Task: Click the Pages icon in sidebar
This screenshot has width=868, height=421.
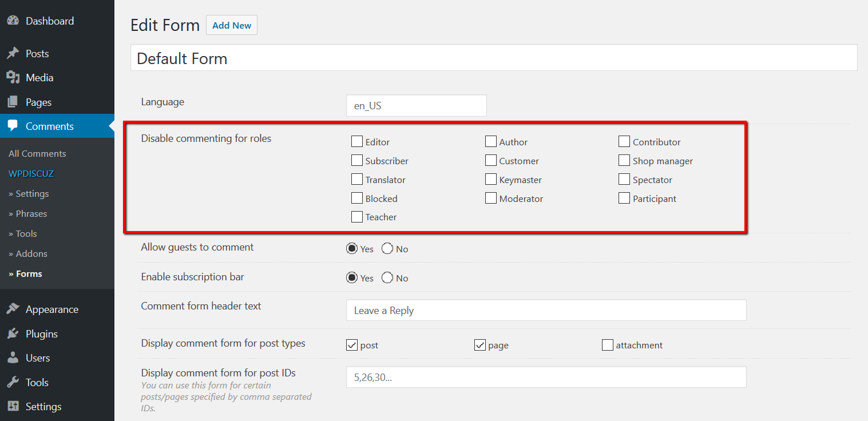Action: [x=13, y=102]
